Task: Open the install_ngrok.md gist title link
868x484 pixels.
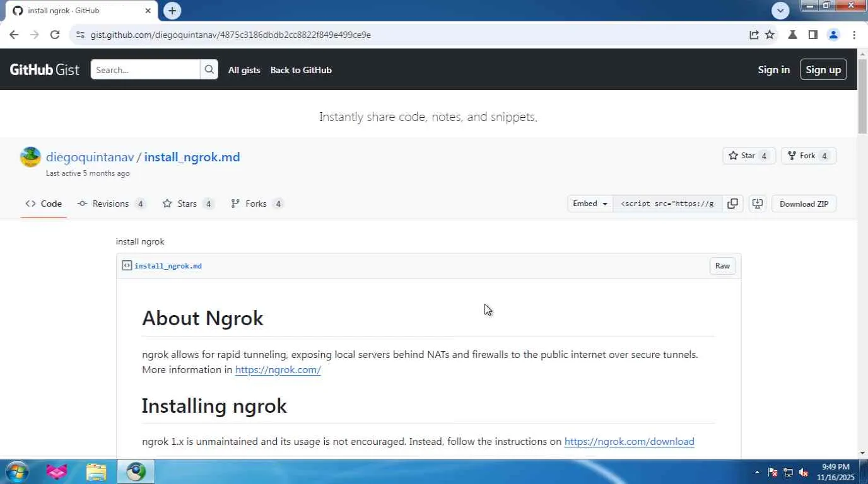Action: [192, 157]
